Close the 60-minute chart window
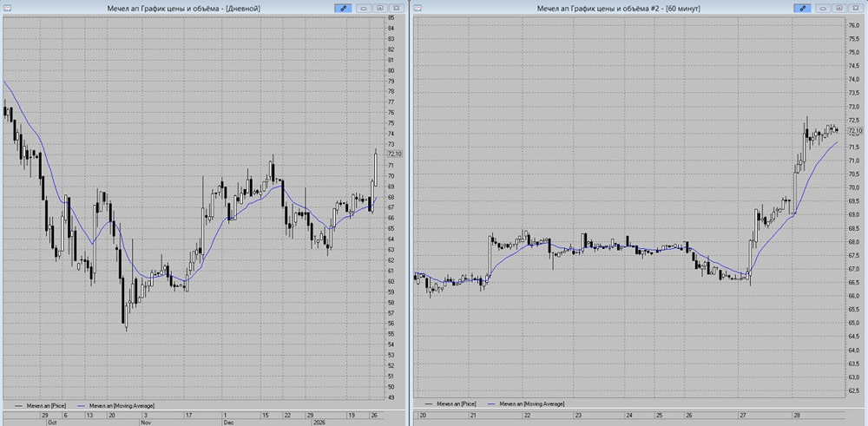The height and width of the screenshot is (426, 868). pyautogui.click(x=855, y=8)
